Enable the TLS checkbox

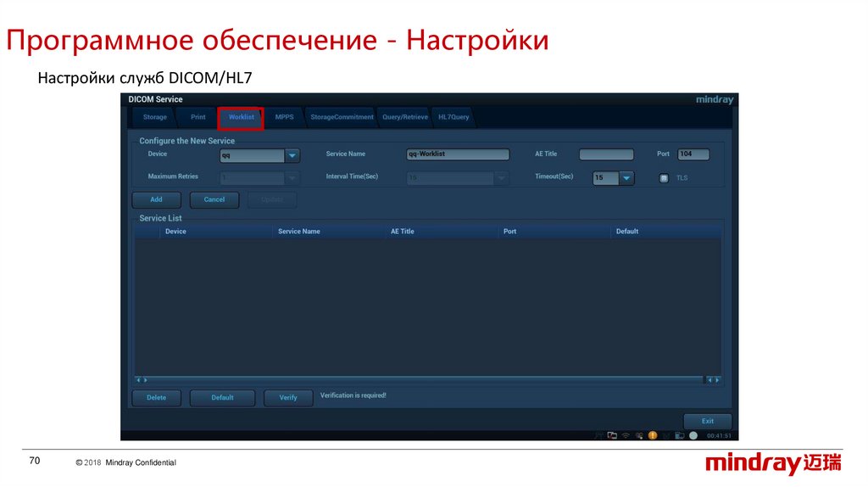tap(664, 178)
